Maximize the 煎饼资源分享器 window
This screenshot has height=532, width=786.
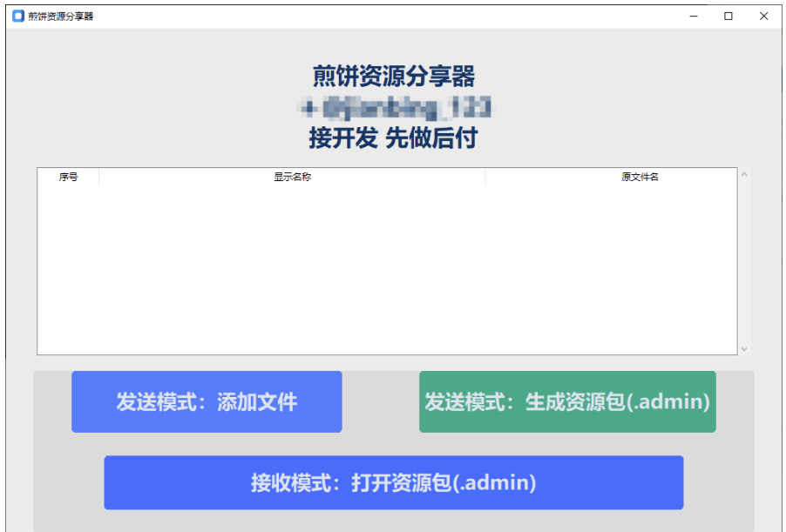tap(728, 16)
